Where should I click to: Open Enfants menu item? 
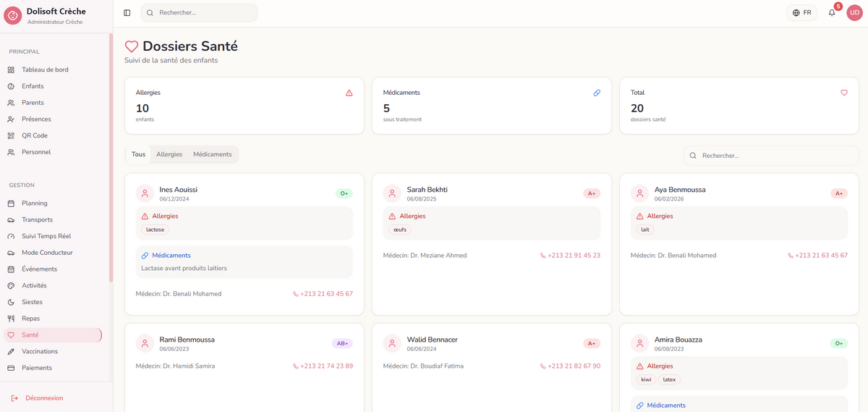coord(52,86)
